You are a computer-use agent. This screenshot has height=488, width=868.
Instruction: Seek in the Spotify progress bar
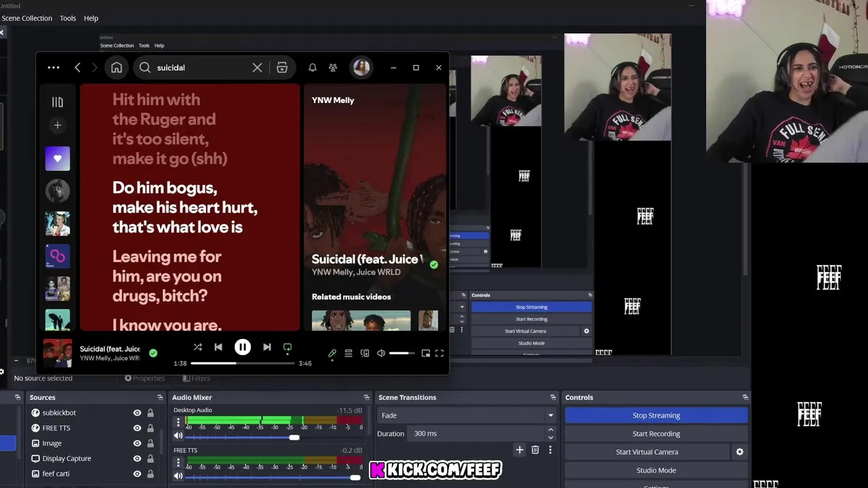click(x=242, y=363)
